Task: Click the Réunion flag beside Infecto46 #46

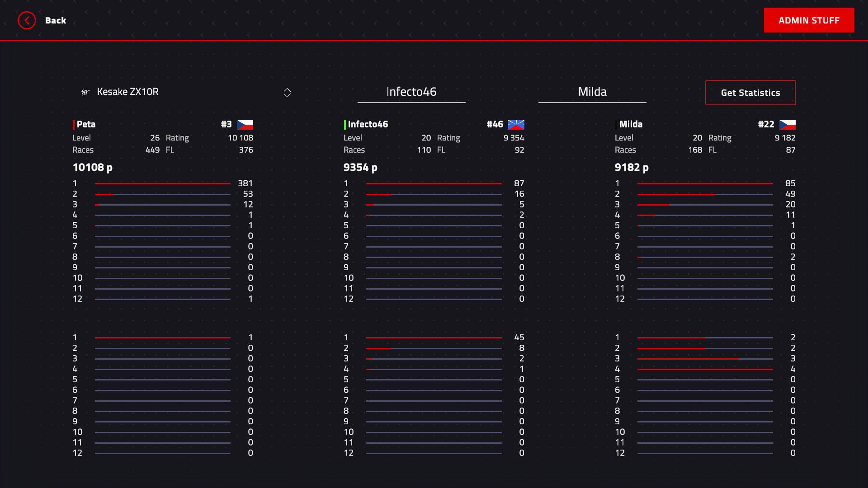Action: point(516,125)
